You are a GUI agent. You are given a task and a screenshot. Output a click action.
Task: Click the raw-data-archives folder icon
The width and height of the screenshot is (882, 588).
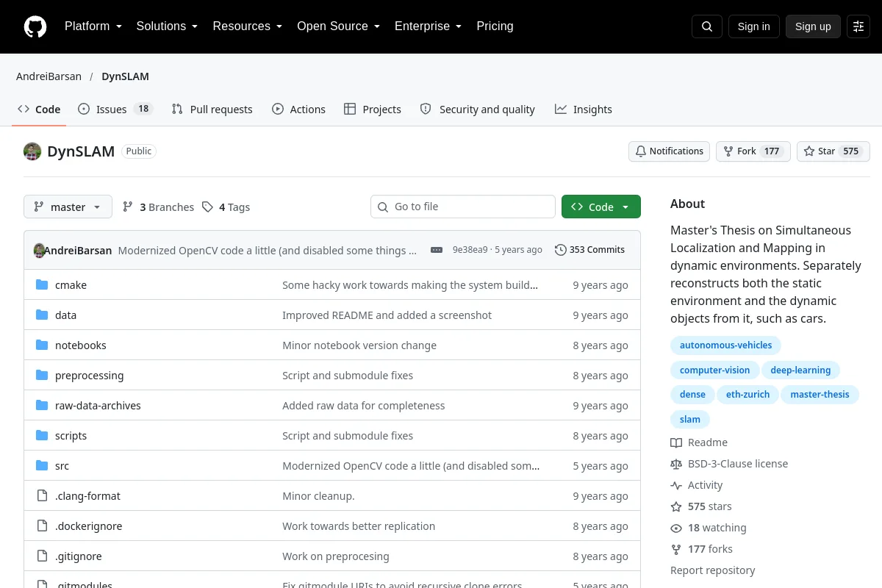tap(42, 406)
